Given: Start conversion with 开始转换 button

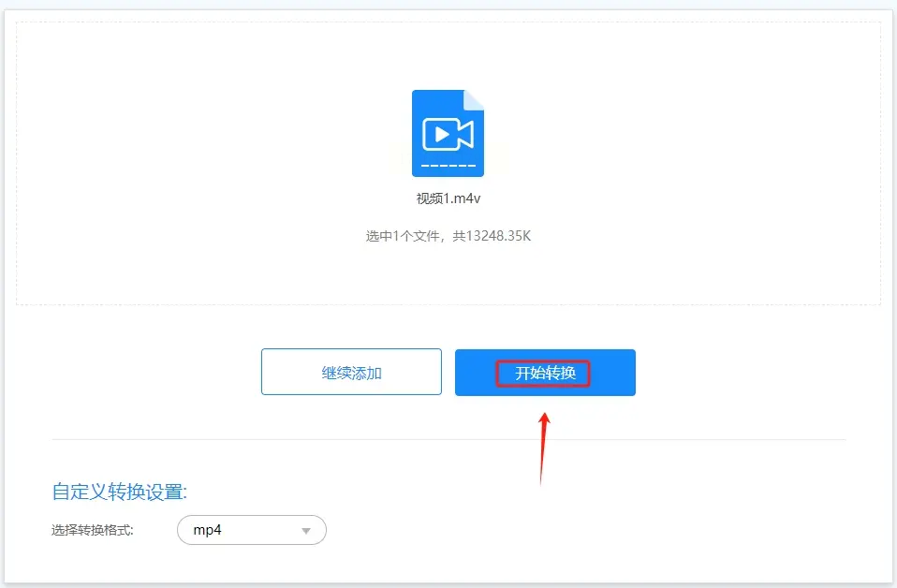Looking at the screenshot, I should 545,373.
